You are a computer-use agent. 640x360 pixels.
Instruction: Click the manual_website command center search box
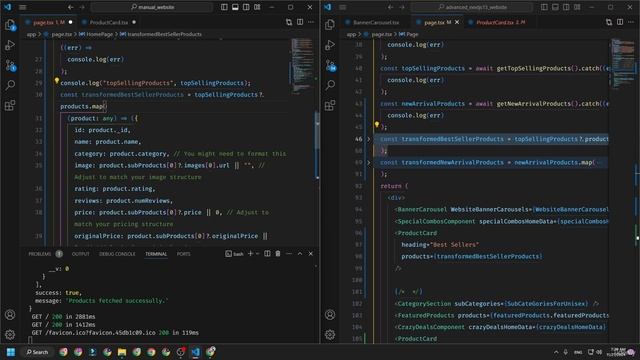tap(152, 7)
